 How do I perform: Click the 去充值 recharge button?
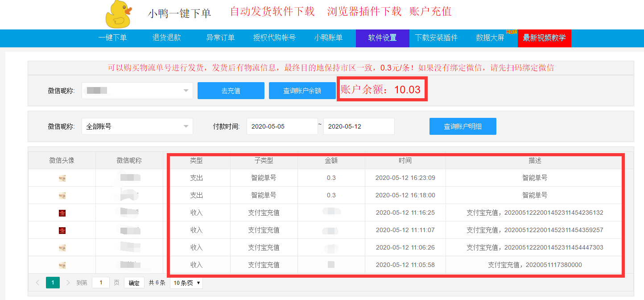point(231,90)
